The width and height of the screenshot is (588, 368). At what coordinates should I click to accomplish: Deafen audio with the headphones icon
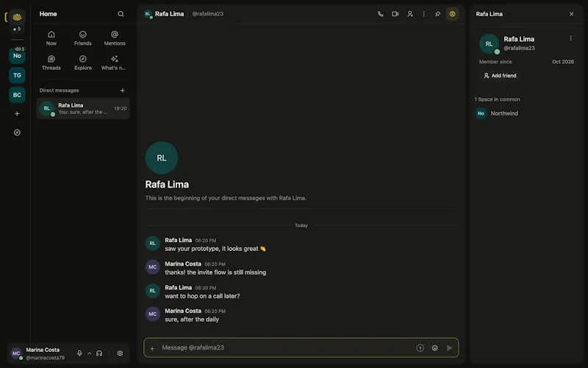pyautogui.click(x=99, y=353)
